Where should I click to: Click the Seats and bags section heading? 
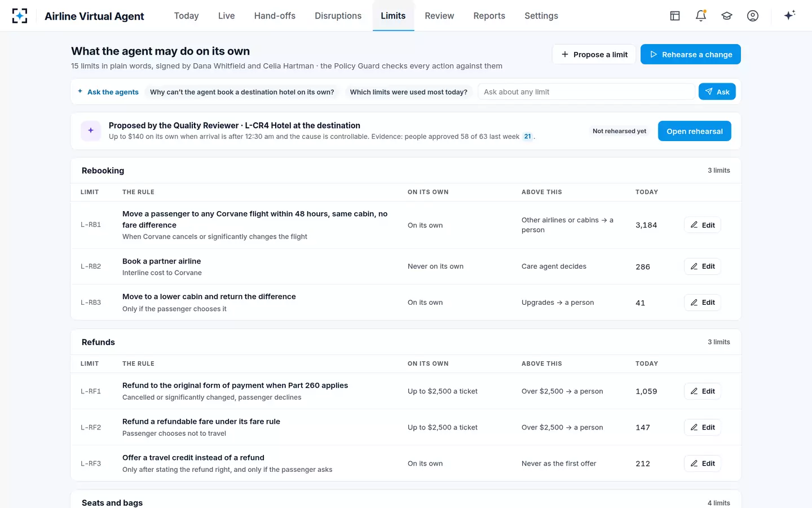pyautogui.click(x=112, y=502)
